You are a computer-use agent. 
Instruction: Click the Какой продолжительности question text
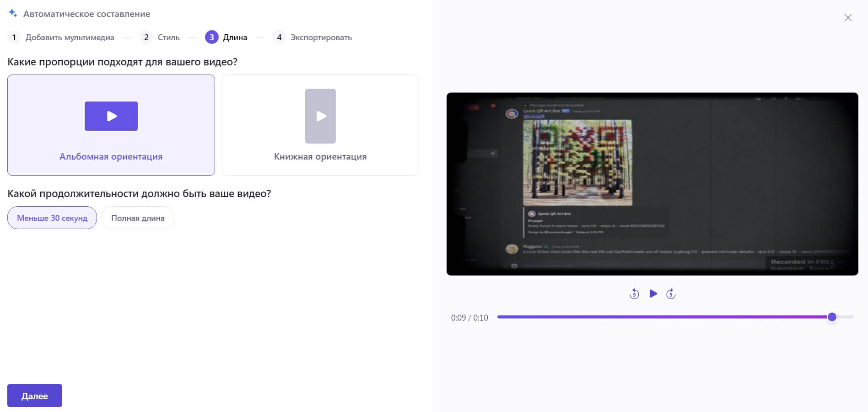coord(139,193)
